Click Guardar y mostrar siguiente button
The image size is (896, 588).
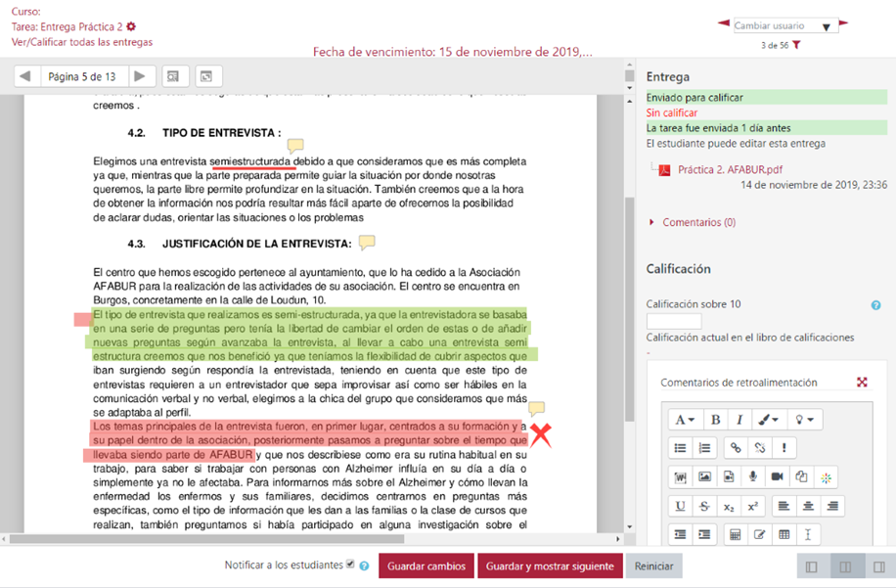(550, 565)
